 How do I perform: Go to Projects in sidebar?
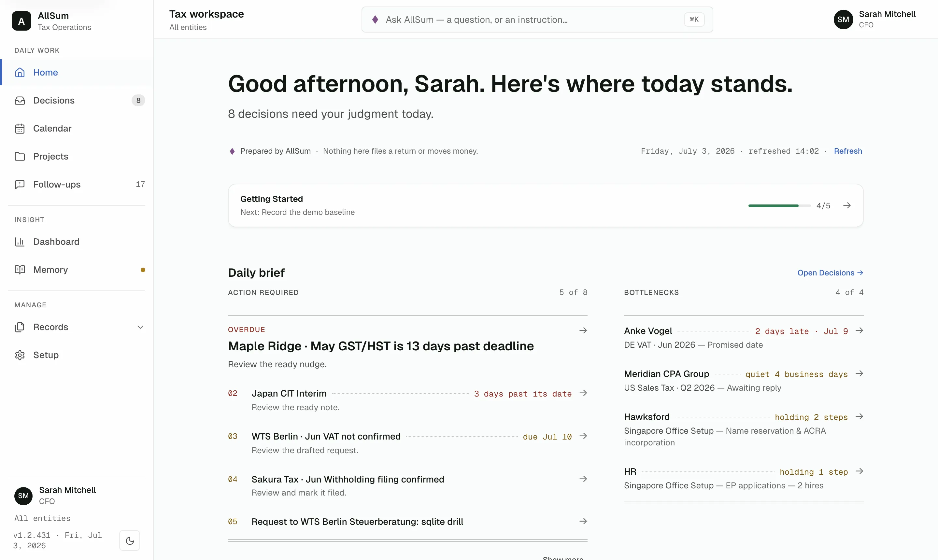point(77,156)
